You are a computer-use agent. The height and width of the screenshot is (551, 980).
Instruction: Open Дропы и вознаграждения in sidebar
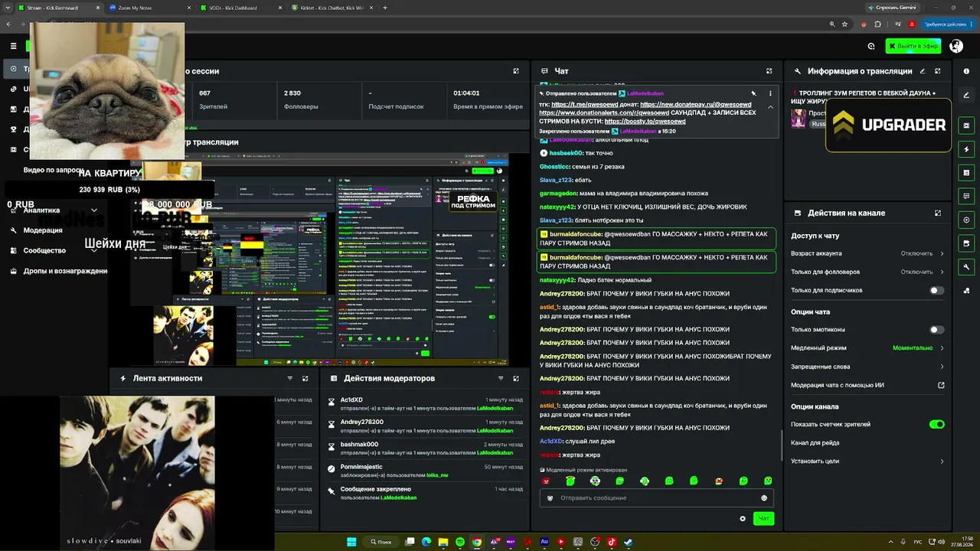tap(60, 271)
